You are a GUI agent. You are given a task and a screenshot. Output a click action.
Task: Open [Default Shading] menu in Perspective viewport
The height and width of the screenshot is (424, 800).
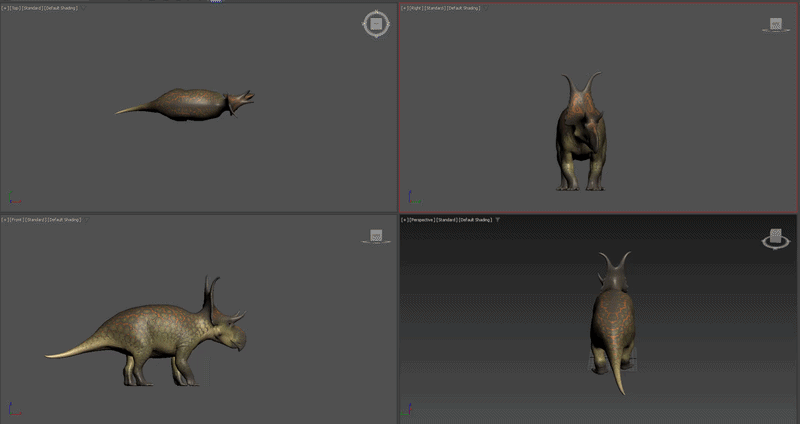[476, 220]
